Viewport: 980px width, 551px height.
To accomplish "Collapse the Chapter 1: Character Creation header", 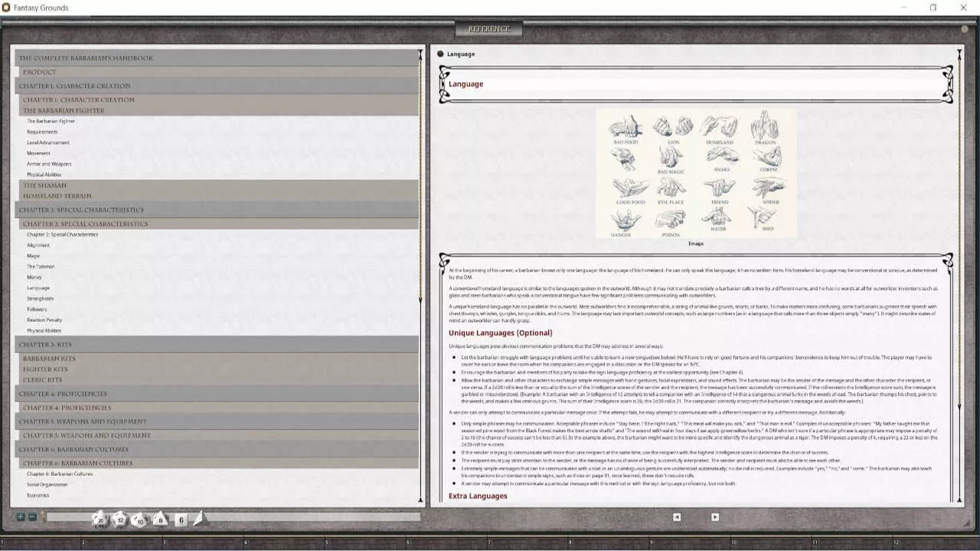I will pyautogui.click(x=216, y=86).
